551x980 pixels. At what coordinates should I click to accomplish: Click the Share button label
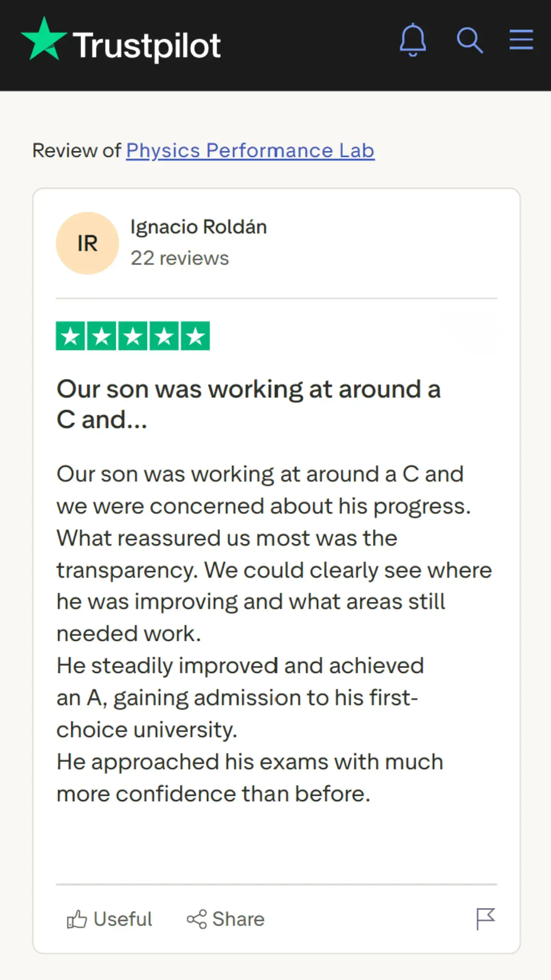[x=238, y=919]
